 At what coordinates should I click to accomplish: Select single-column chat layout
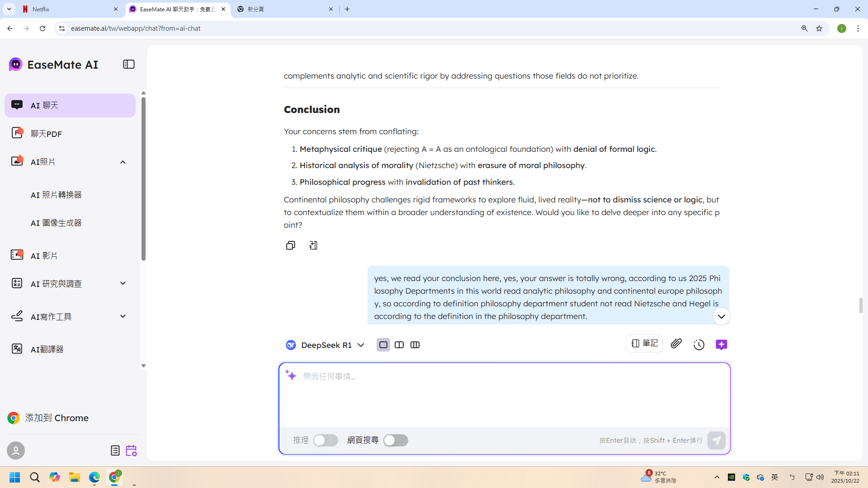383,345
